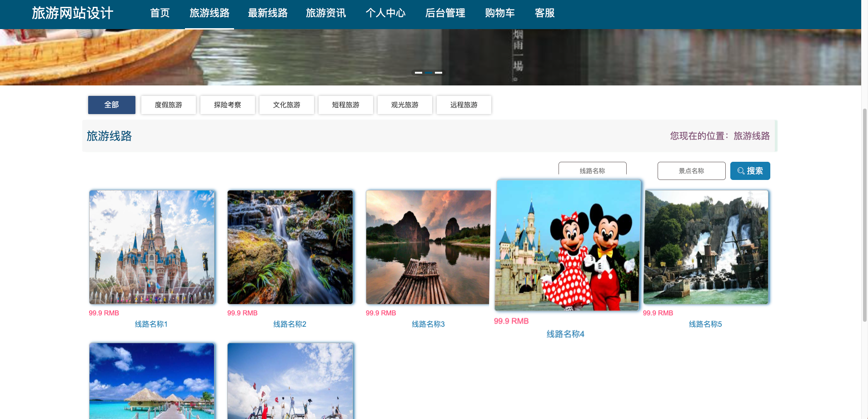
Task: Filter by 观光旅游 category
Action: (405, 105)
